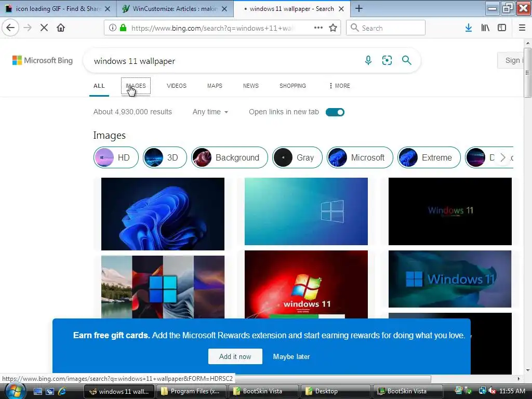Open black Windows 11 text wallpaper thumbnail
This screenshot has width=532, height=399.
point(450,211)
